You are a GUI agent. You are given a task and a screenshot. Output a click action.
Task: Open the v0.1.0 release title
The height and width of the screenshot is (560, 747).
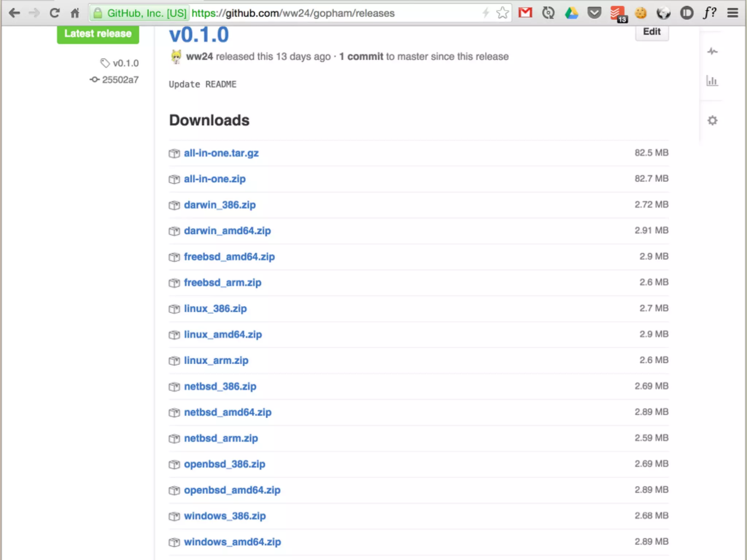199,35
